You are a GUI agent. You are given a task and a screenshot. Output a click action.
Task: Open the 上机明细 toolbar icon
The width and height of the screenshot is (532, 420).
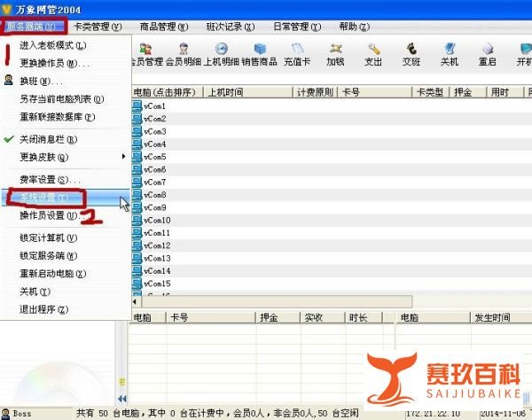[x=222, y=49]
